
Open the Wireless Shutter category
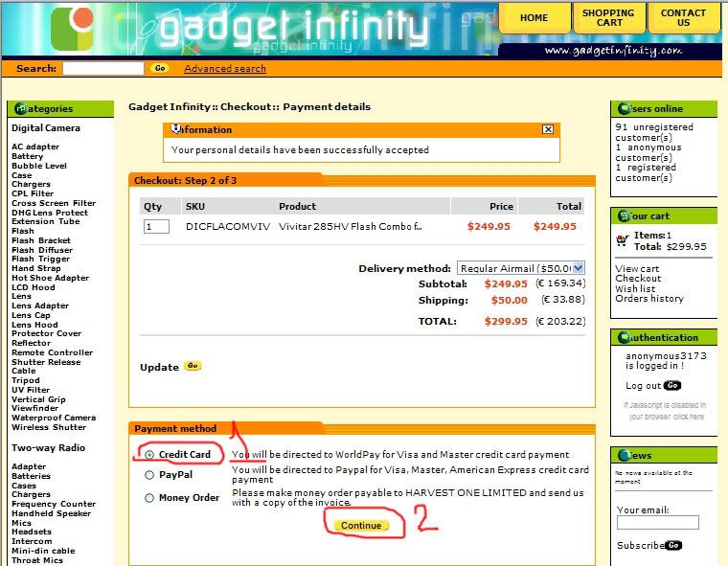point(49,427)
